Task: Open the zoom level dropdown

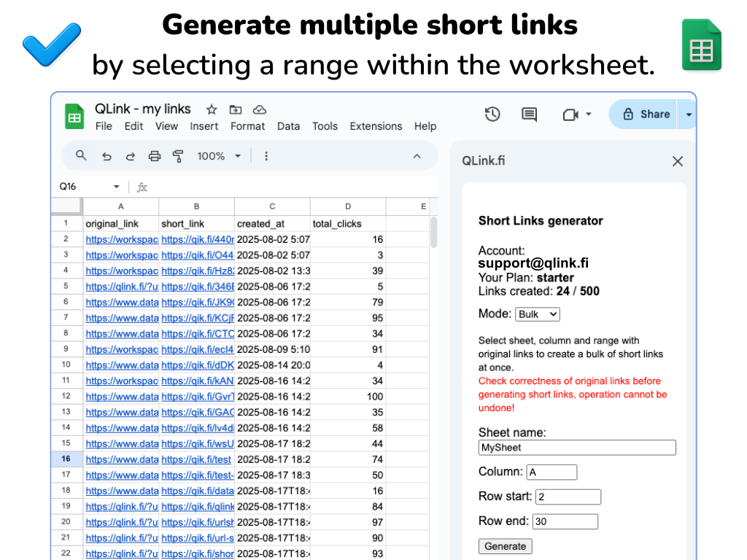Action: pyautogui.click(x=219, y=156)
